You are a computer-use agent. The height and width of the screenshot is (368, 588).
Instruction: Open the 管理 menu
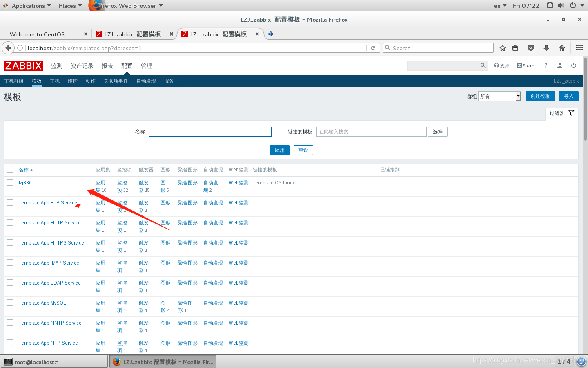coord(146,66)
